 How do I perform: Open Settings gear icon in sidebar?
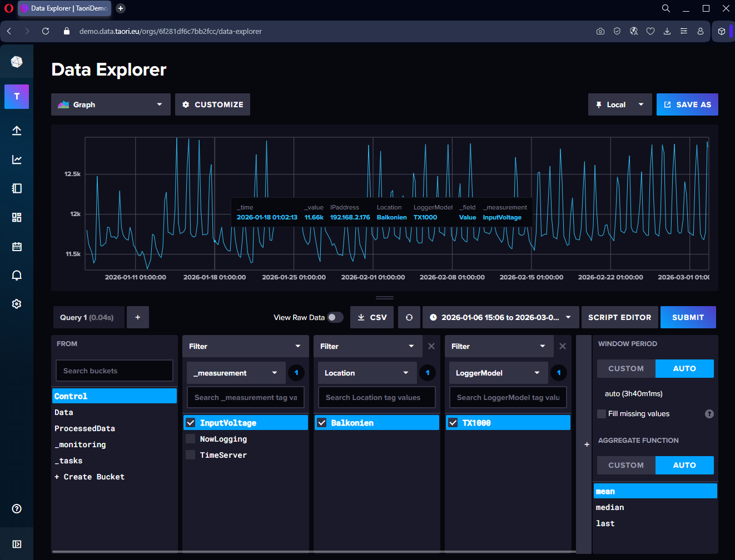pos(17,304)
